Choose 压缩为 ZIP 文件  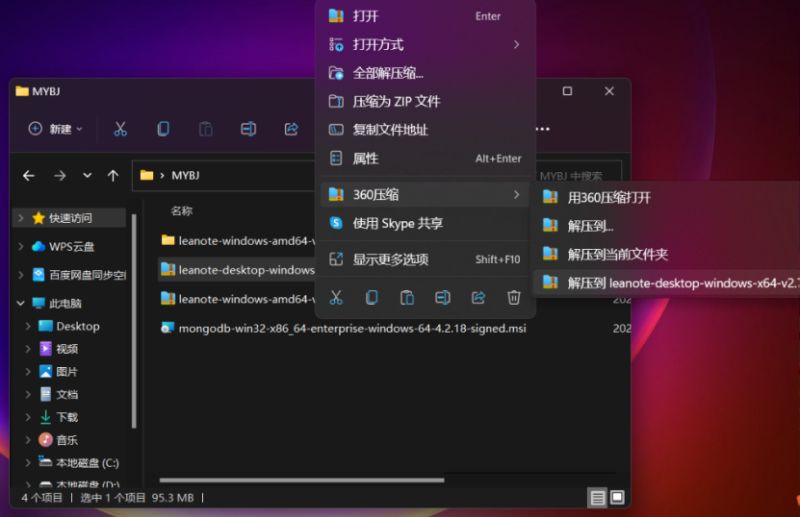click(x=425, y=102)
